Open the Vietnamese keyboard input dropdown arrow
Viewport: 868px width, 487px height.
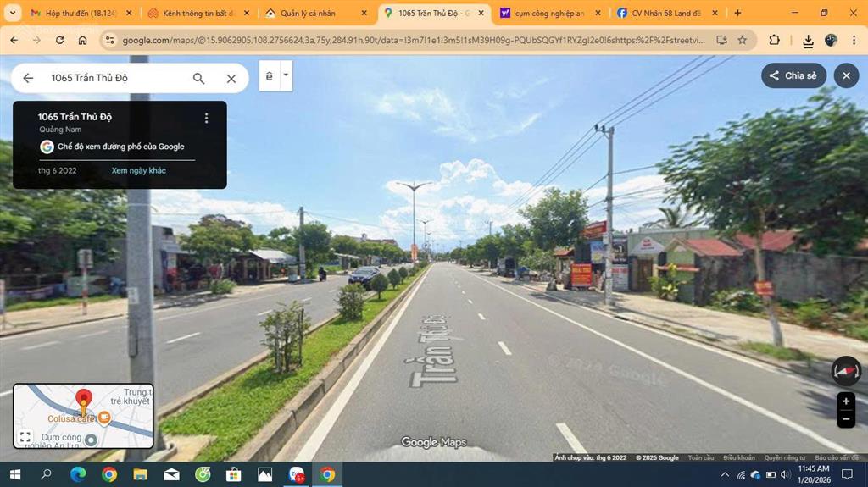click(x=287, y=76)
